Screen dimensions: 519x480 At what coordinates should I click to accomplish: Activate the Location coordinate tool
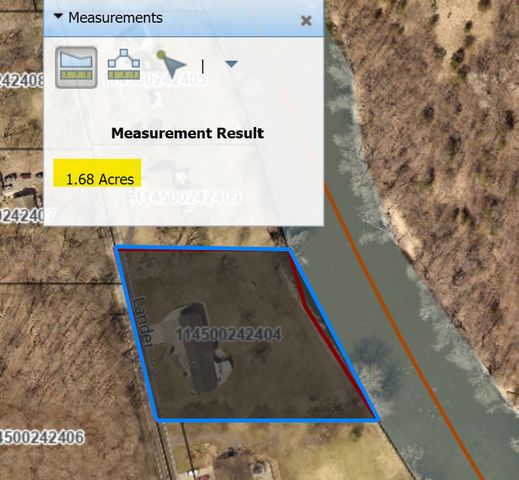(x=171, y=64)
